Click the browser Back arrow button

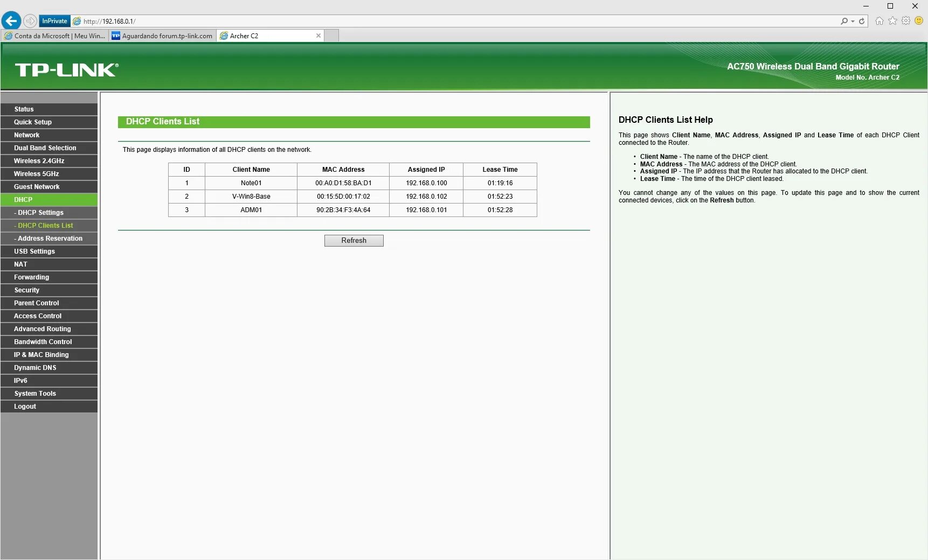click(11, 20)
